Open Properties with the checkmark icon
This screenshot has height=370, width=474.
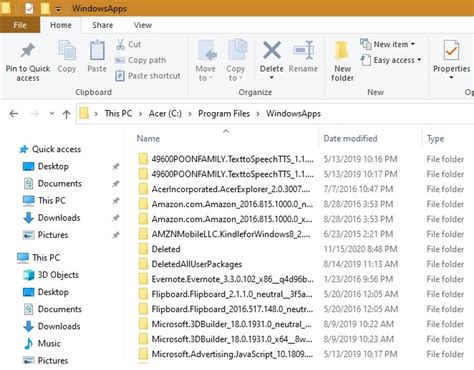pyautogui.click(x=451, y=51)
